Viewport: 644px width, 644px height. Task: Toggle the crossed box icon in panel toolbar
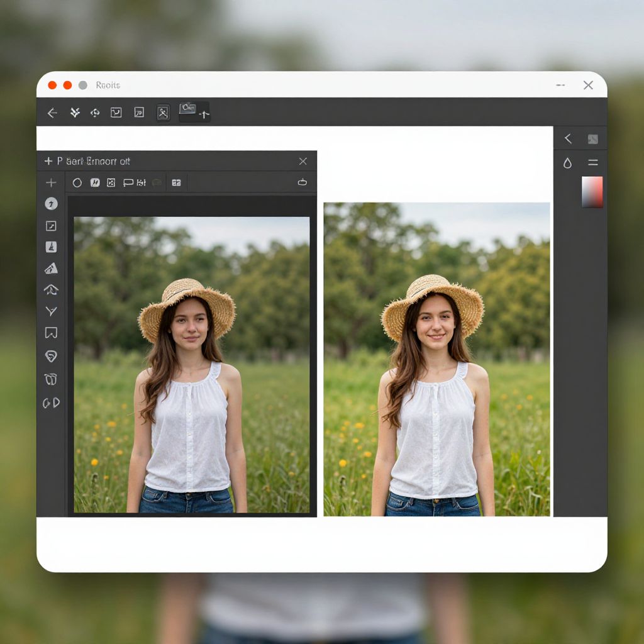pyautogui.click(x=111, y=182)
